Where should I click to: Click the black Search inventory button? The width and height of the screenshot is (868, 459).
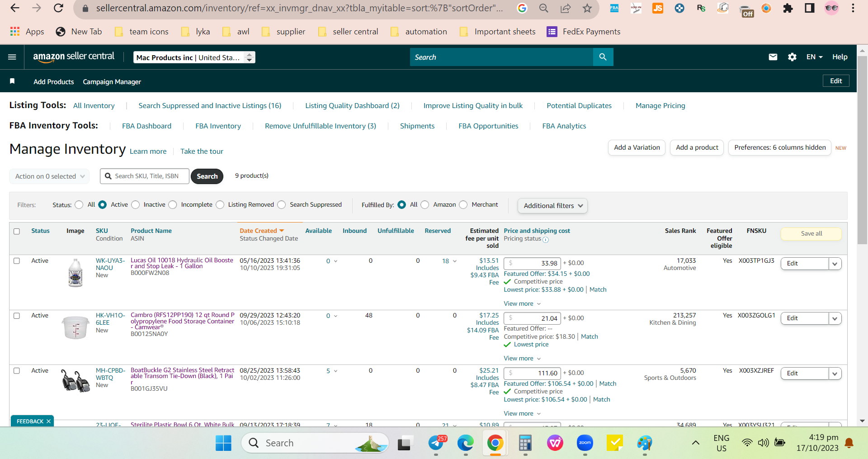coord(207,176)
